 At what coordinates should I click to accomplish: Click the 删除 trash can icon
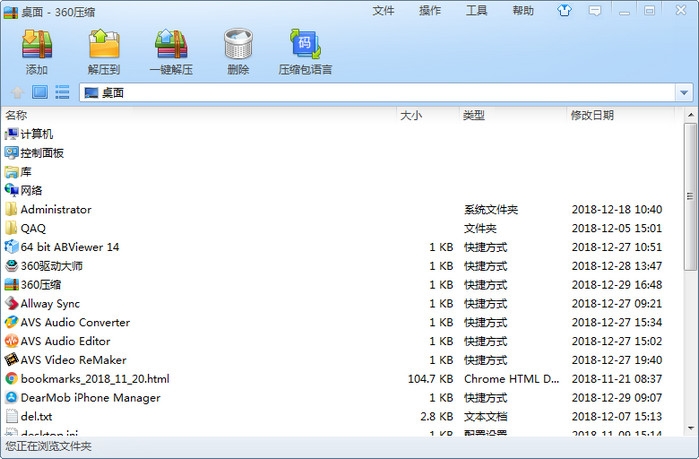238,51
